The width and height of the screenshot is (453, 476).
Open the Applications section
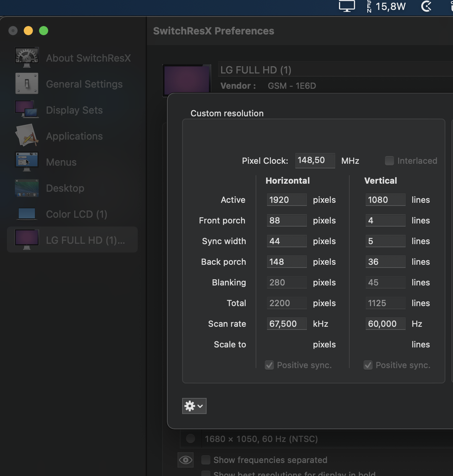pyautogui.click(x=74, y=136)
